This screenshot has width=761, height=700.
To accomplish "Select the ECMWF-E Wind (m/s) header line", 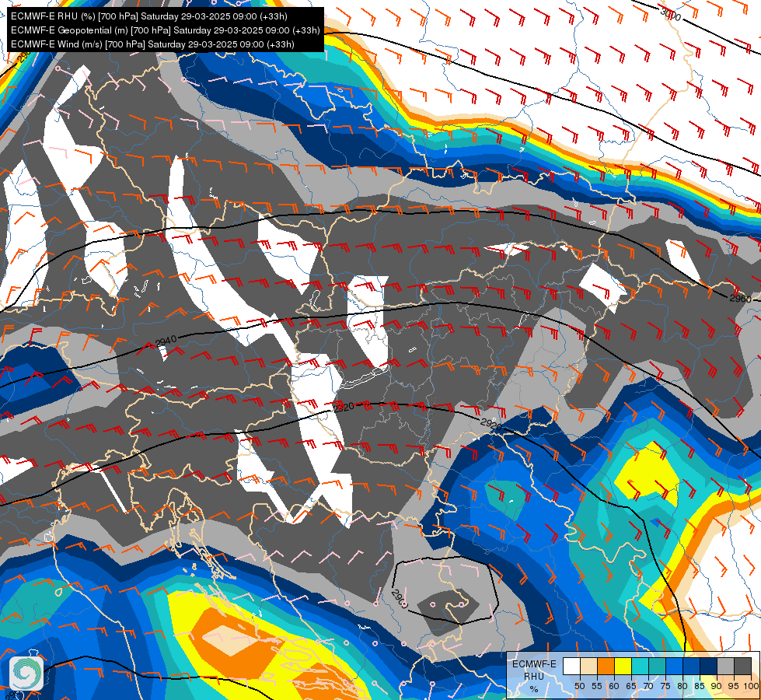I will tap(152, 44).
